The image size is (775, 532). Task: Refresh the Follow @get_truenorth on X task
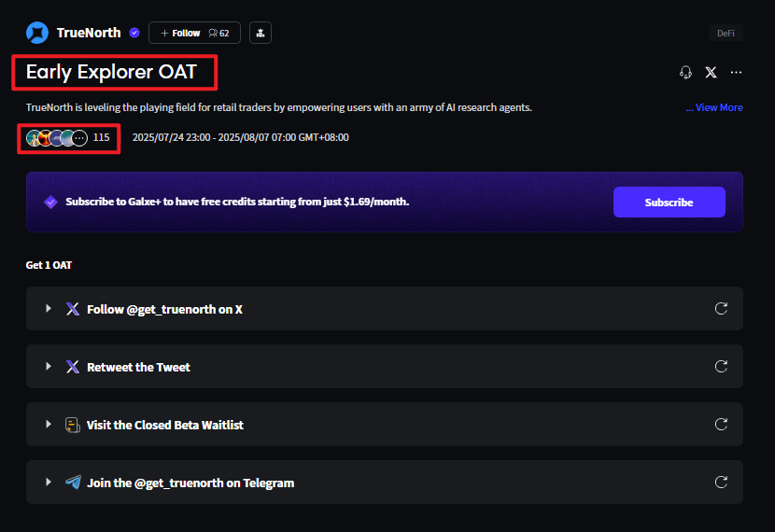[x=721, y=309]
